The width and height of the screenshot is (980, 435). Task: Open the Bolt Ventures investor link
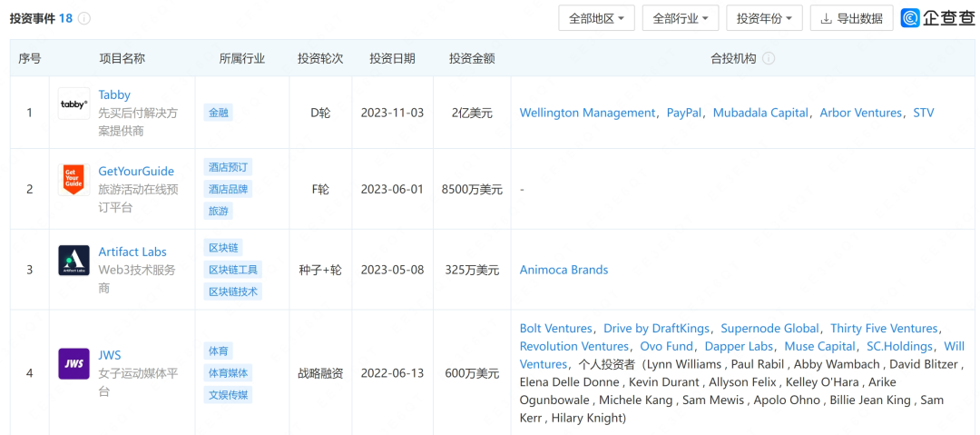[x=555, y=329]
